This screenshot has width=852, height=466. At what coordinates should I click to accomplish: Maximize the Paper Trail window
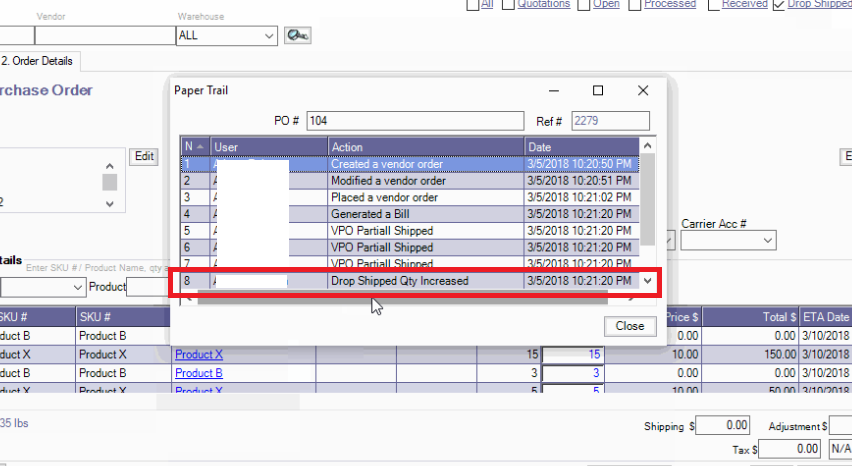pyautogui.click(x=598, y=90)
